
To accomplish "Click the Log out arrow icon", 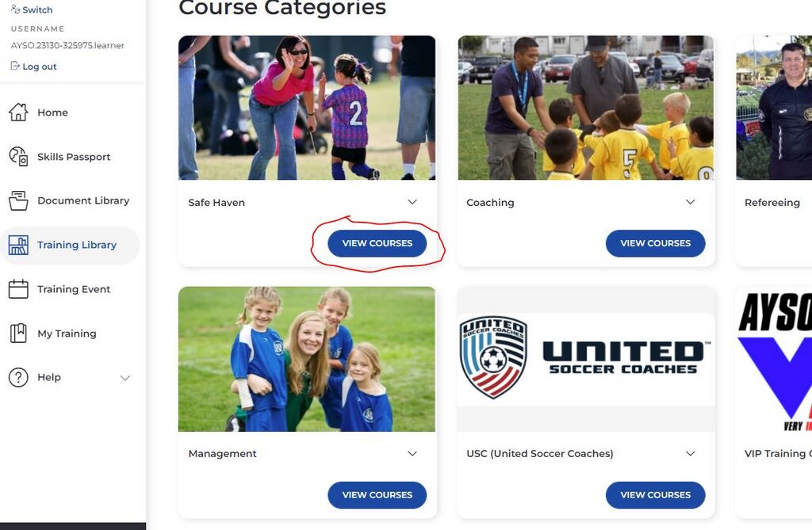I will (x=15, y=67).
